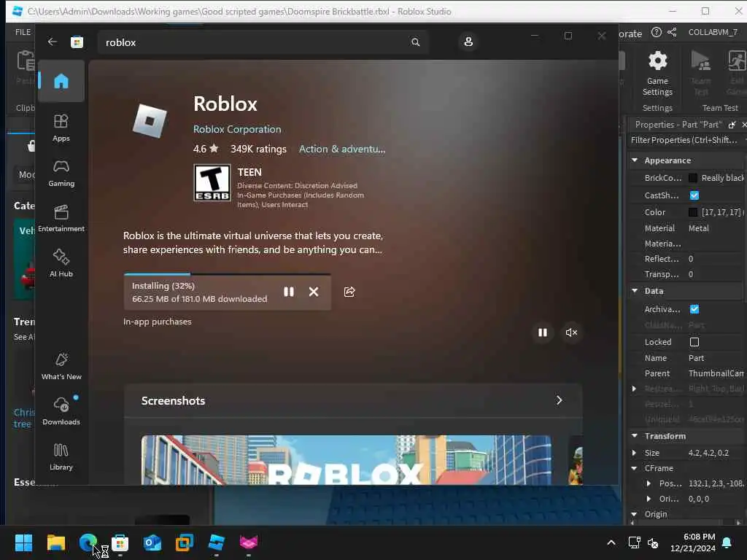Collapse the Data properties section

click(635, 290)
